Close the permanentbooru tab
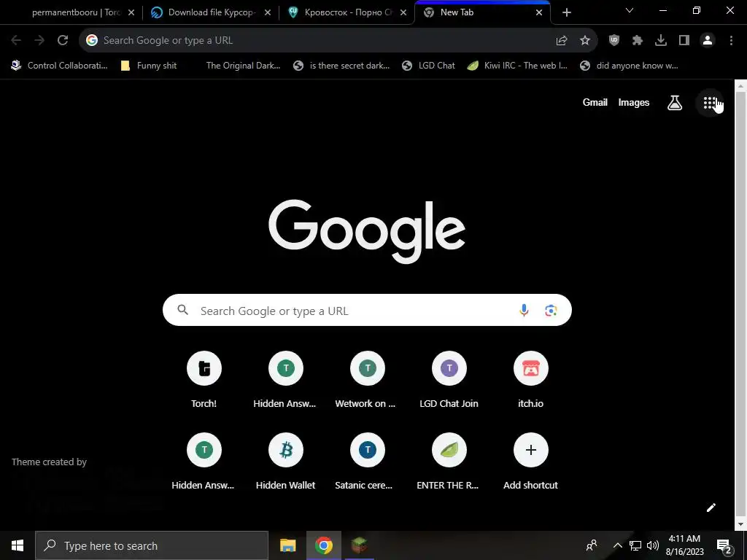Screen dimensions: 747x560 [x=131, y=12]
